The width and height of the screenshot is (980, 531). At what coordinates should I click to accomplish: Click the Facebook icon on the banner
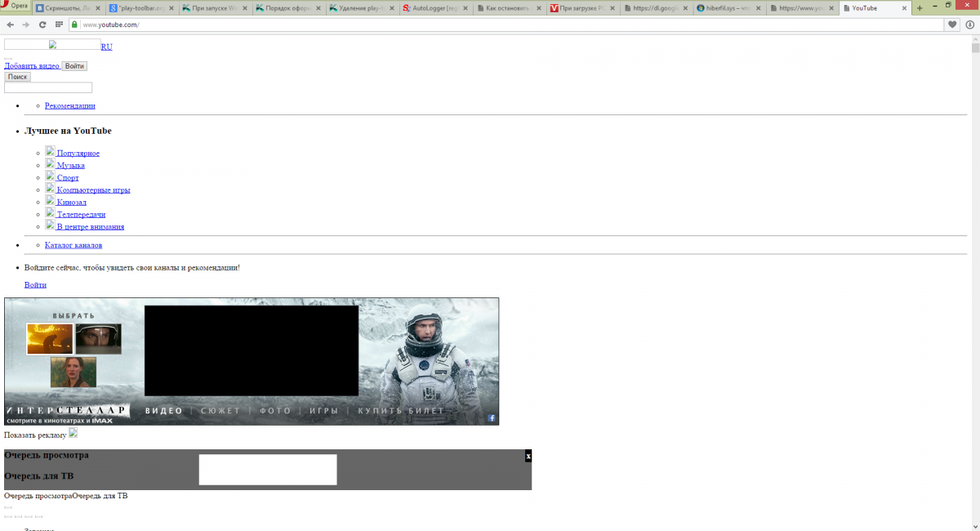(x=492, y=417)
